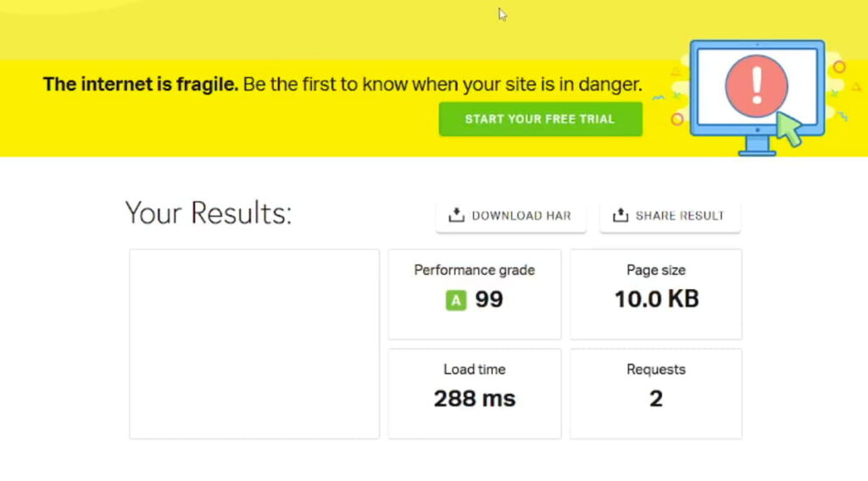The height and width of the screenshot is (481, 868).
Task: Click the upload share icon beside Share Result
Action: 620,215
